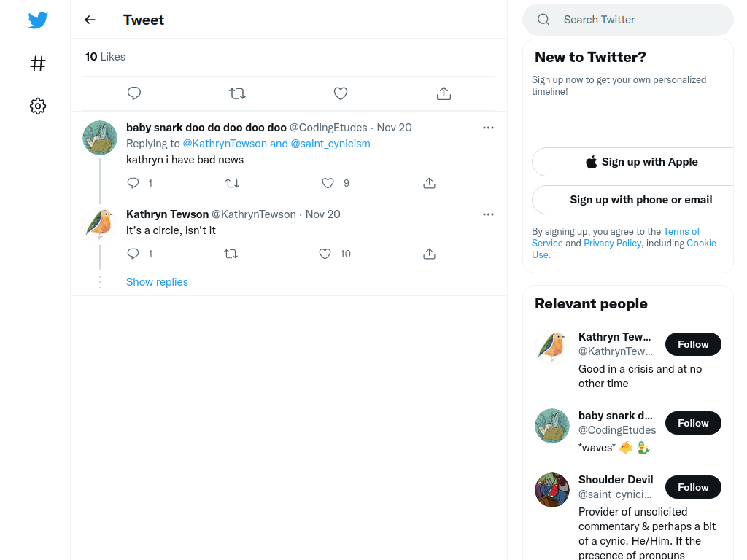Image resolution: width=747 pixels, height=560 pixels.
Task: Expand the thread with Show replies
Action: [x=158, y=282]
